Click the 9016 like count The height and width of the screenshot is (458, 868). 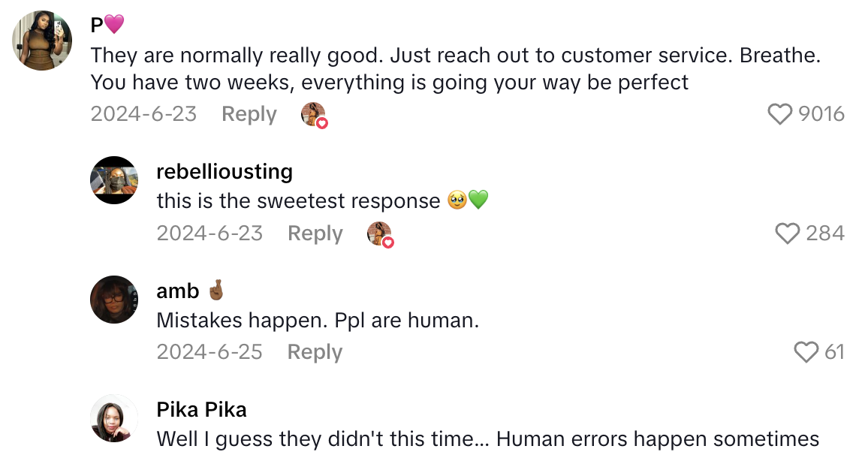coord(821,114)
